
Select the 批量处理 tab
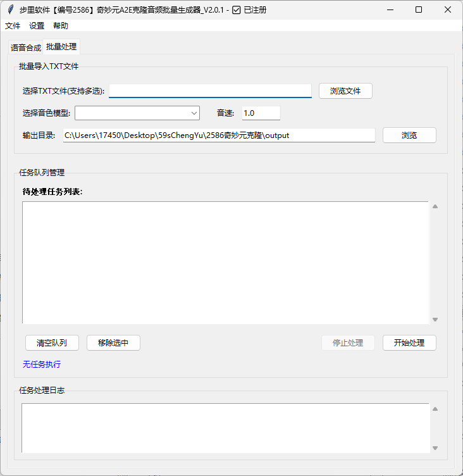click(x=61, y=47)
